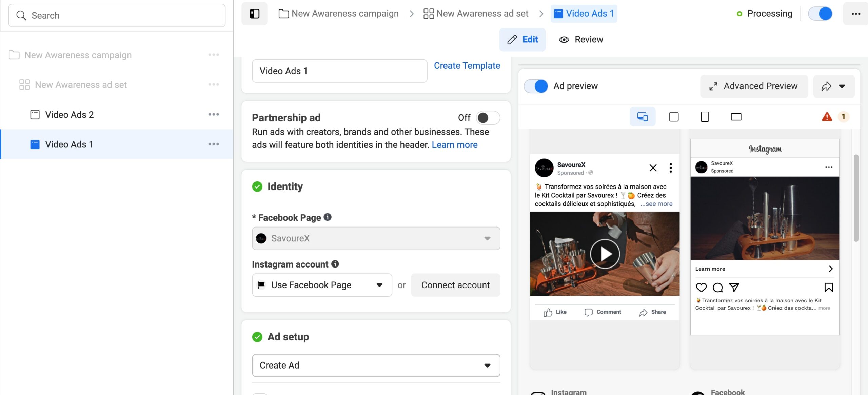Viewport: 868px width, 395px height.
Task: Open three-dot menu for Video Ads 2
Action: (x=214, y=115)
